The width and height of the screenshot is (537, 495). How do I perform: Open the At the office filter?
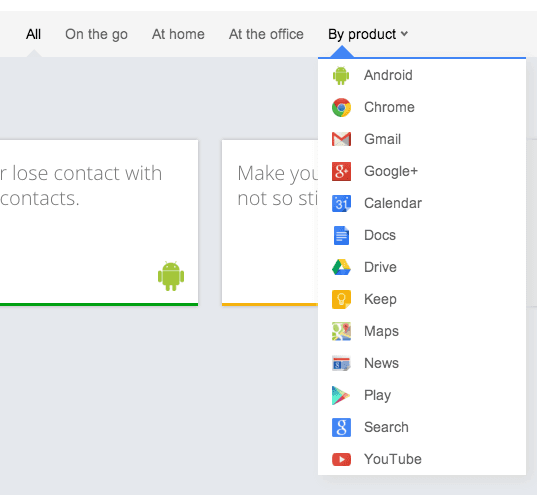pos(266,34)
